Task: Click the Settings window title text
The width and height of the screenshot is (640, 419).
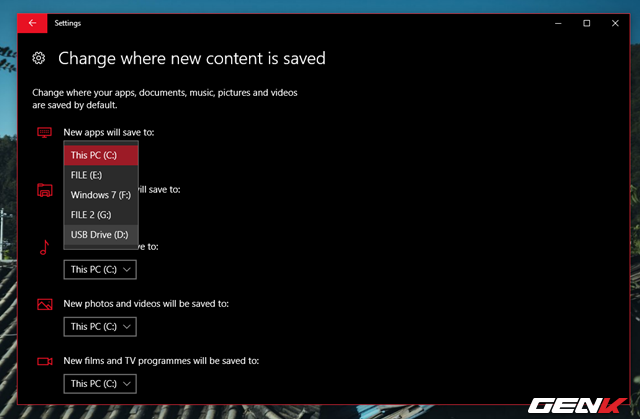Action: tap(68, 23)
